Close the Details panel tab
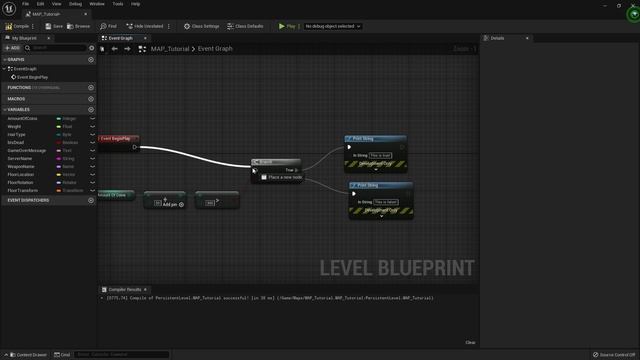The image size is (640, 360). coord(527,38)
